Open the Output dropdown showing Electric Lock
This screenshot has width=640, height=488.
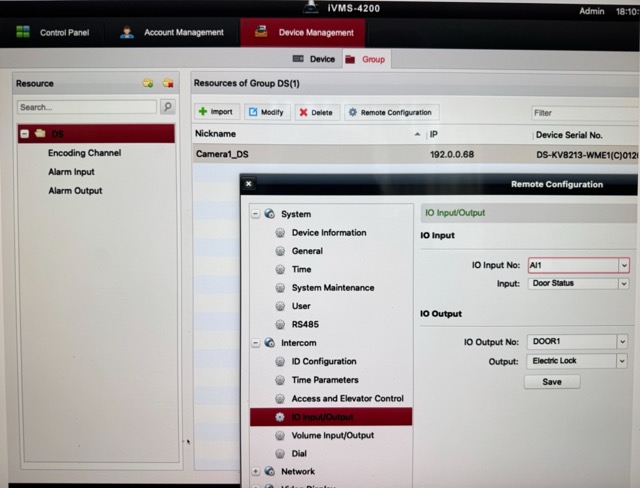(x=622, y=361)
